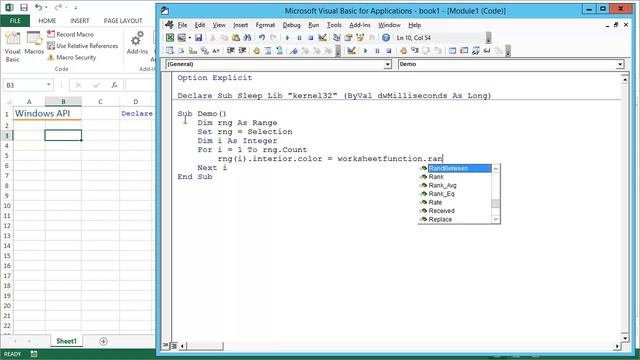
Task: Open the Add-Ins menu in VBA editor
Action: [360, 25]
